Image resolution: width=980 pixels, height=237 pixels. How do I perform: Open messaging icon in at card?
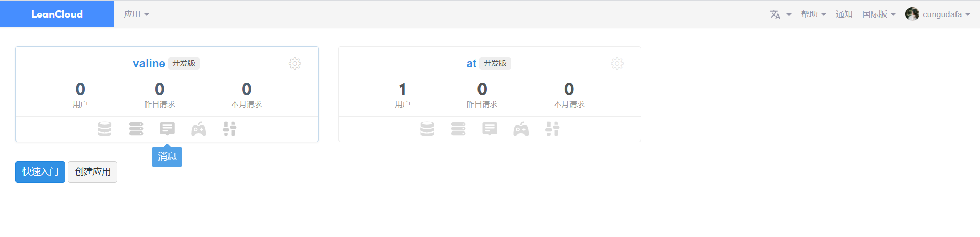tap(489, 129)
